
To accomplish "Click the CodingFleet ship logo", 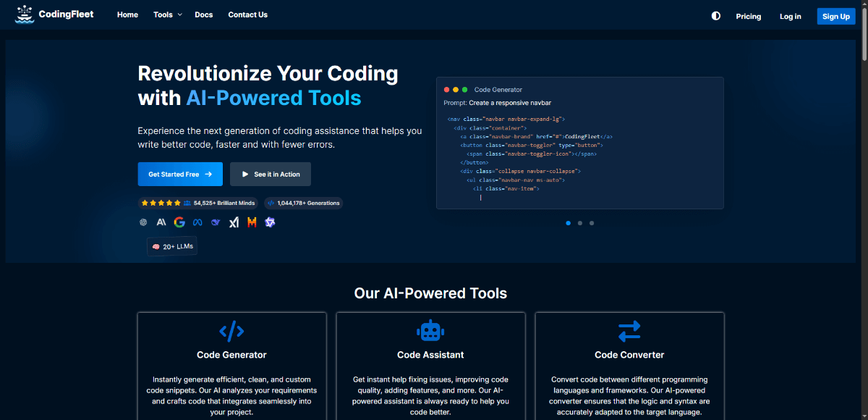I will click(x=24, y=14).
